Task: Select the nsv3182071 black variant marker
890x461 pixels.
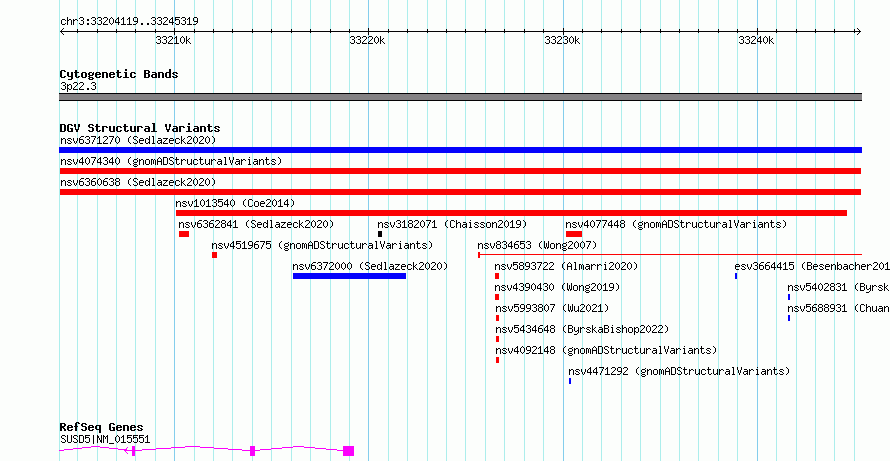Action: click(380, 234)
